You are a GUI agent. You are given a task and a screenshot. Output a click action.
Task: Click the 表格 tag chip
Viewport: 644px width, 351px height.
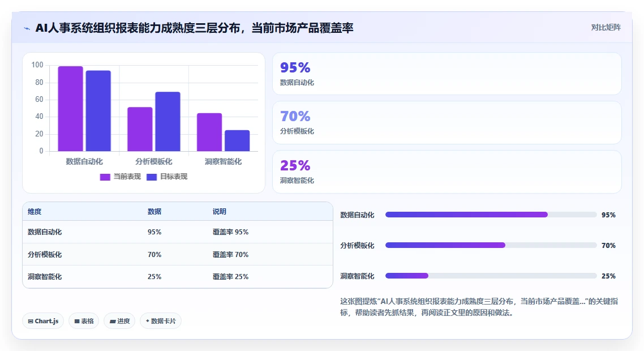pyautogui.click(x=84, y=321)
